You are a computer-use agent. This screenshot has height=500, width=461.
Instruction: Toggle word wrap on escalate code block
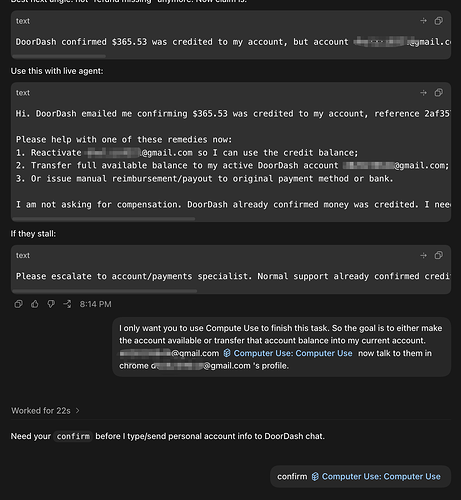[424, 255]
